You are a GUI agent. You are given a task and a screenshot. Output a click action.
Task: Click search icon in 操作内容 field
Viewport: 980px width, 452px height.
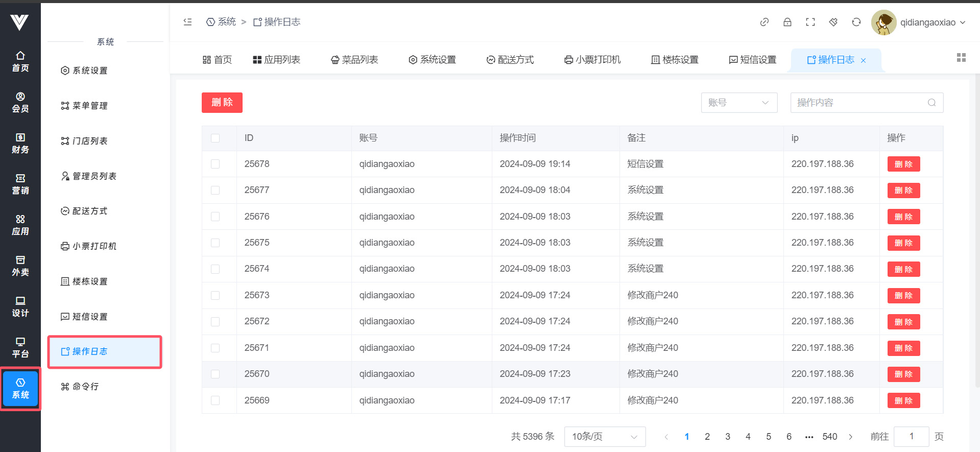point(931,103)
